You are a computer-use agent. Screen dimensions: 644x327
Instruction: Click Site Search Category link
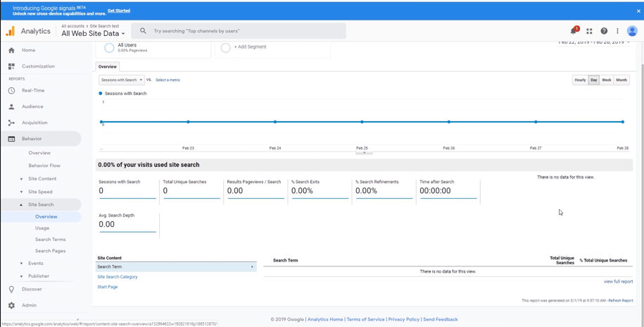(118, 277)
